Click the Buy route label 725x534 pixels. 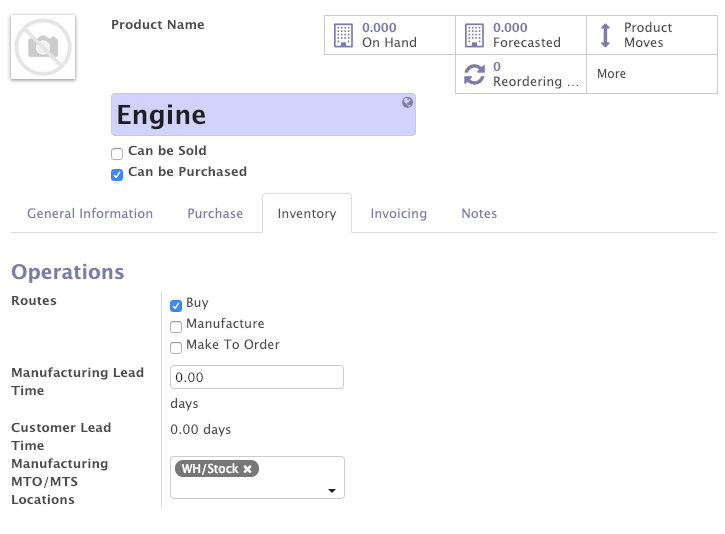[x=197, y=303]
